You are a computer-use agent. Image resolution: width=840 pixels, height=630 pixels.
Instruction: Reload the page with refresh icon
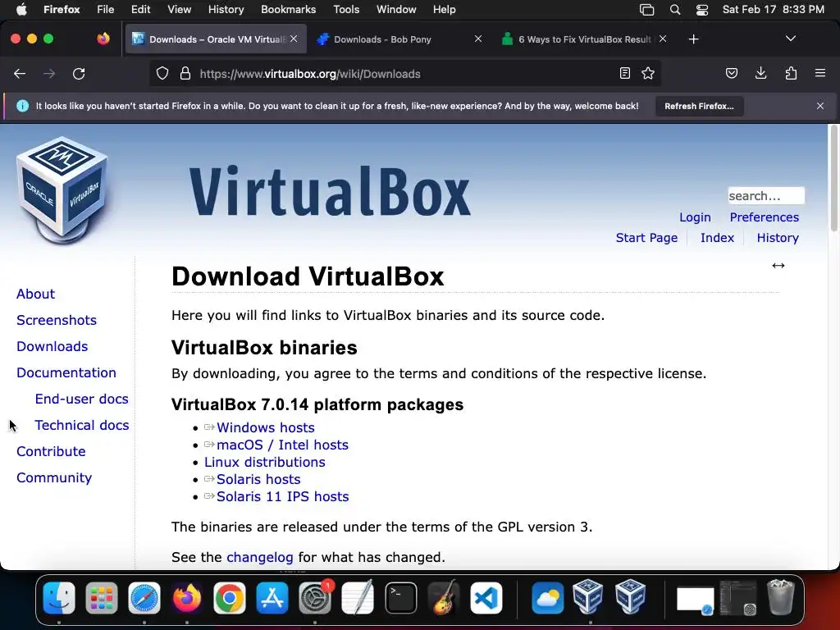[79, 74]
